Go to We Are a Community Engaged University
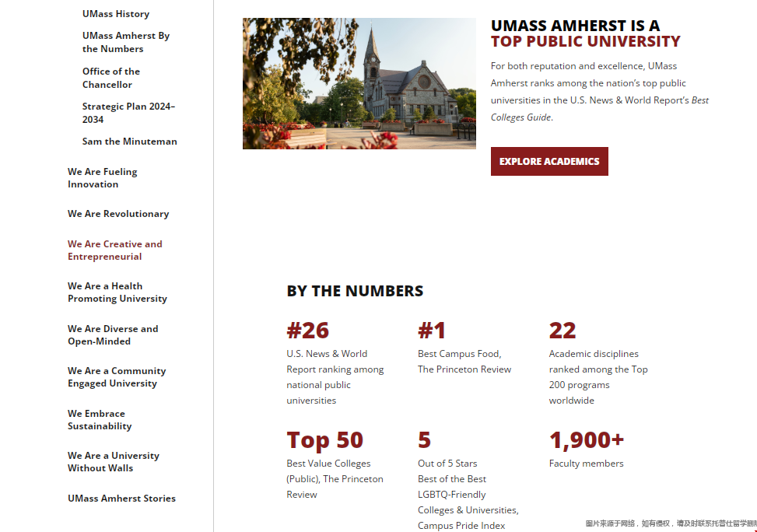 point(117,377)
